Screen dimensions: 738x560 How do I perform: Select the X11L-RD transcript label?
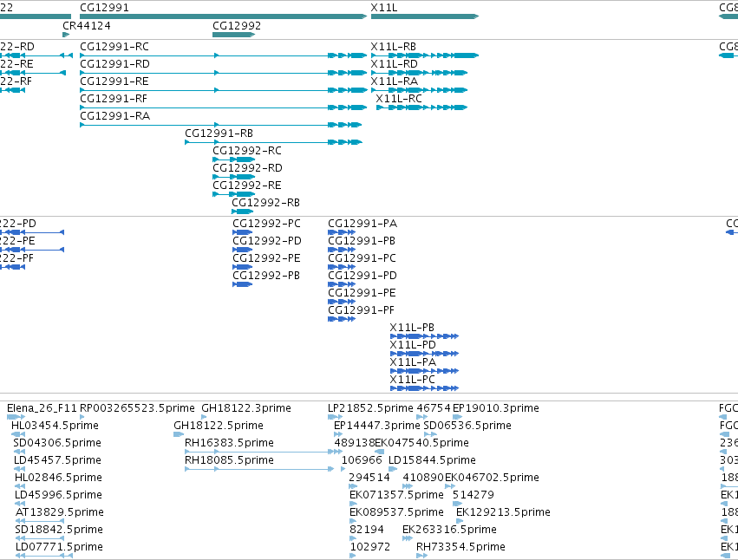pos(394,64)
